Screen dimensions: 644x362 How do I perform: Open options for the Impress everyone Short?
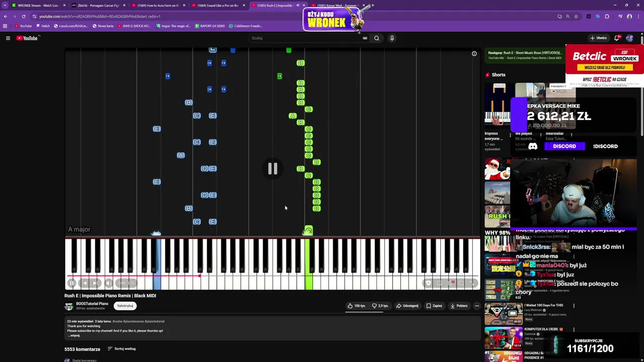coord(510,135)
